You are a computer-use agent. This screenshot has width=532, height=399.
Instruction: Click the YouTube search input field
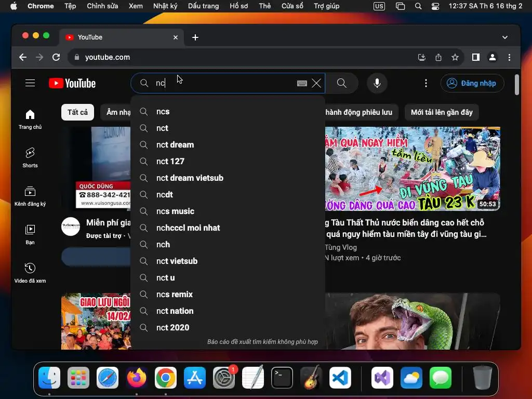[224, 83]
